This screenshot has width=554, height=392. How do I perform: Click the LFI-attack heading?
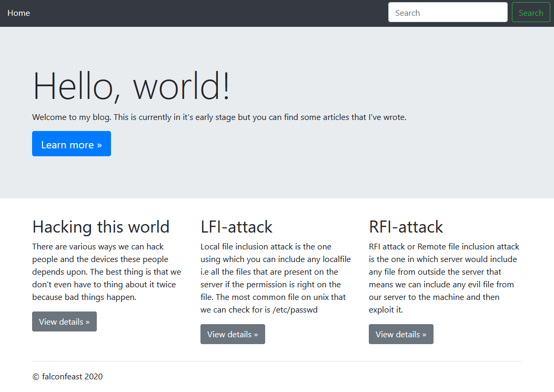click(x=236, y=227)
